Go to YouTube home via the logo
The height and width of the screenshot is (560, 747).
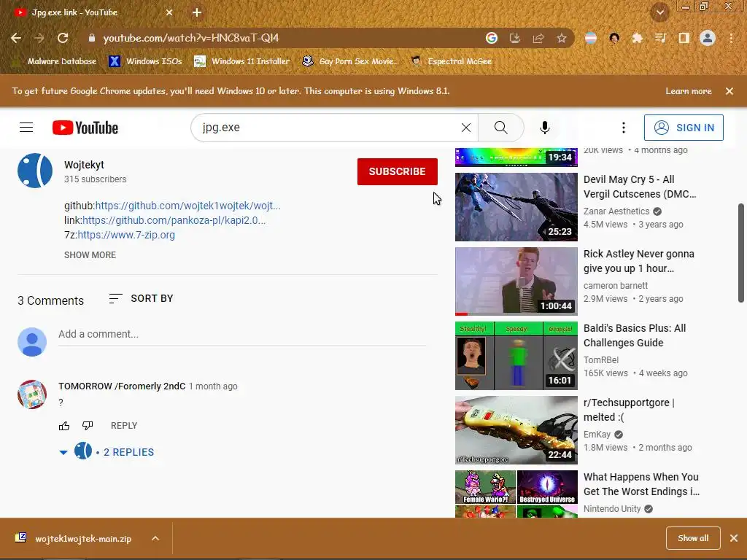[x=85, y=128]
